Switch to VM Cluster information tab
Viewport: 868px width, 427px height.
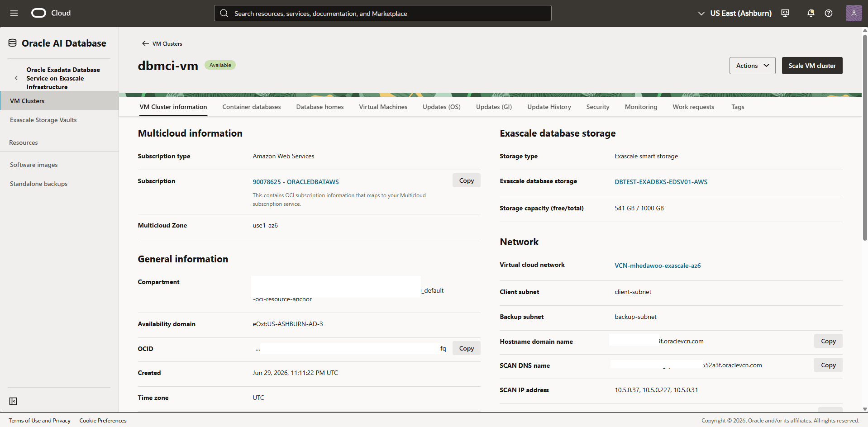tap(173, 107)
